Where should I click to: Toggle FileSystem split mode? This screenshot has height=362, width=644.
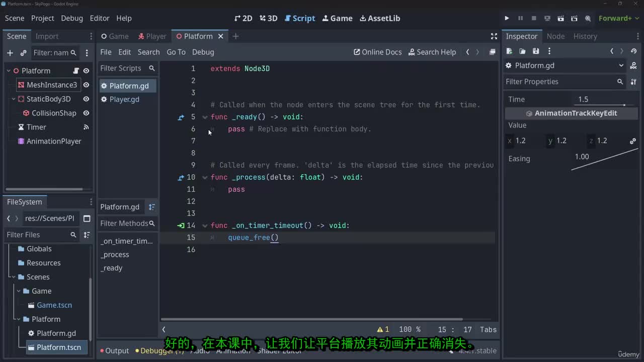coord(87,219)
